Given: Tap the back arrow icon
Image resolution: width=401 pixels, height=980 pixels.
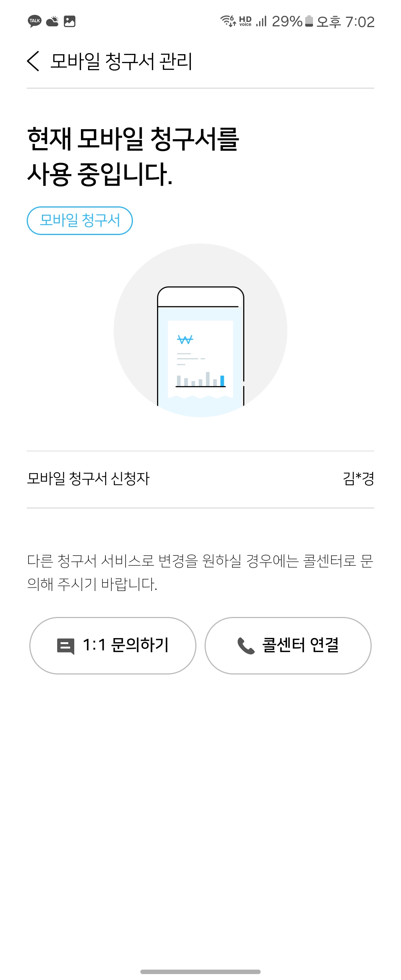Looking at the screenshot, I should click(33, 61).
